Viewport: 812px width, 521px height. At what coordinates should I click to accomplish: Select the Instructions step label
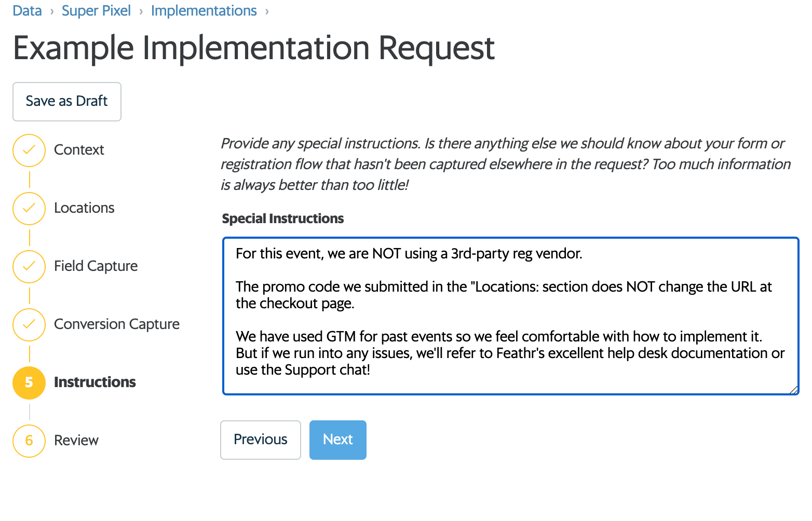pyautogui.click(x=95, y=382)
